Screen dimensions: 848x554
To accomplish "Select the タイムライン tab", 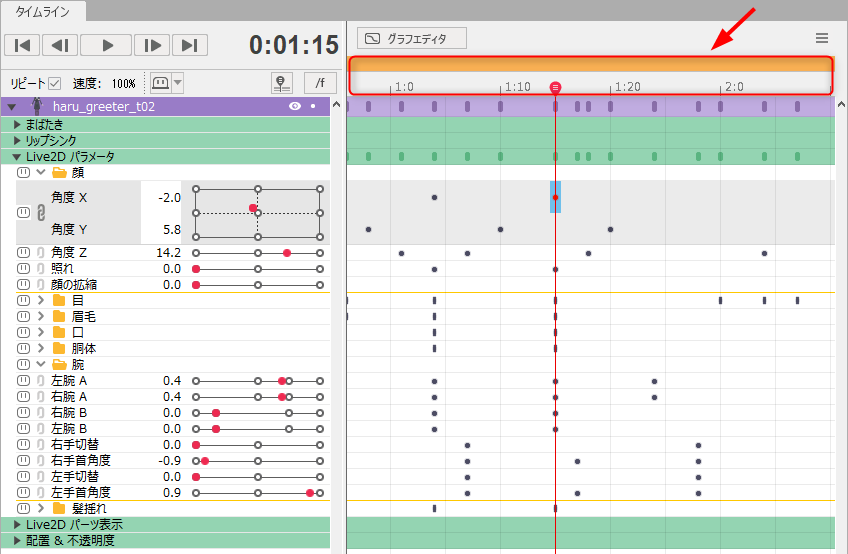I will (x=43, y=11).
